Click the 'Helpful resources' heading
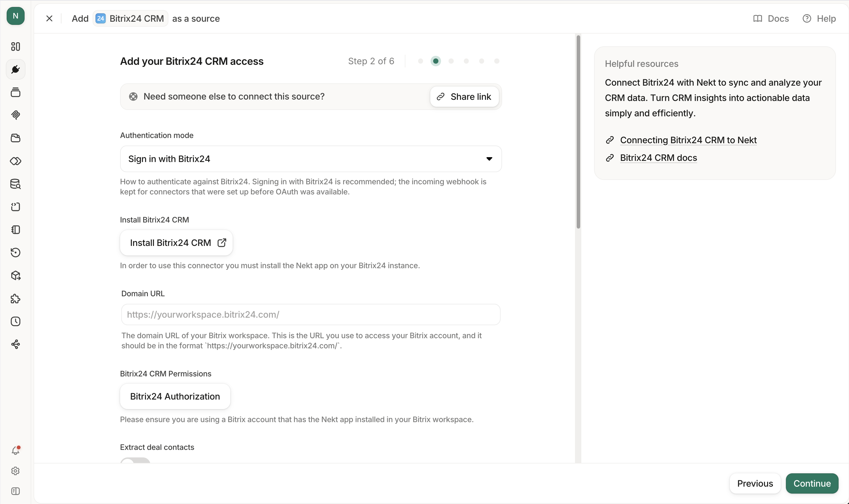The height and width of the screenshot is (504, 849). 642,64
